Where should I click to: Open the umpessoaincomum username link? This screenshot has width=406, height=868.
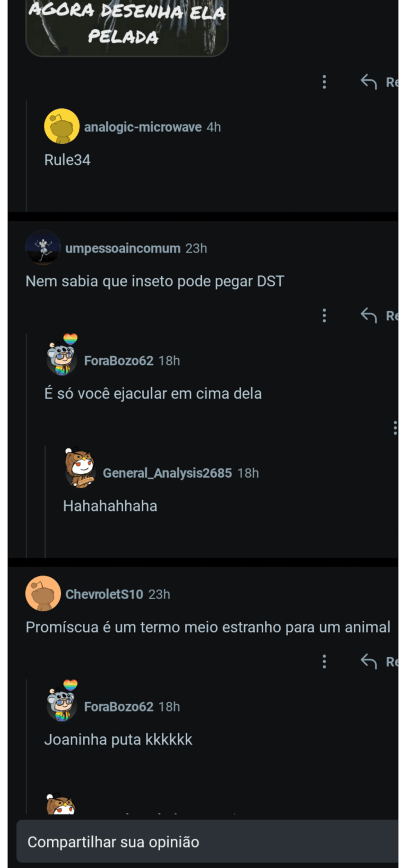(x=123, y=248)
